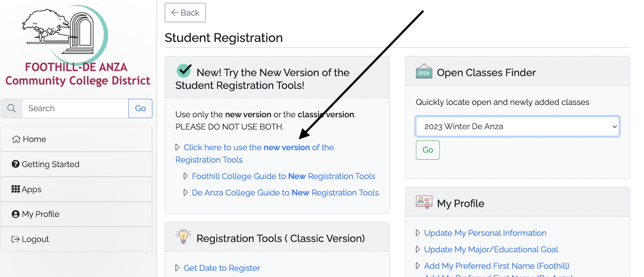Viewport: 644px width, 277px height.
Task: Choose Logout from the sidebar
Action: click(76, 239)
